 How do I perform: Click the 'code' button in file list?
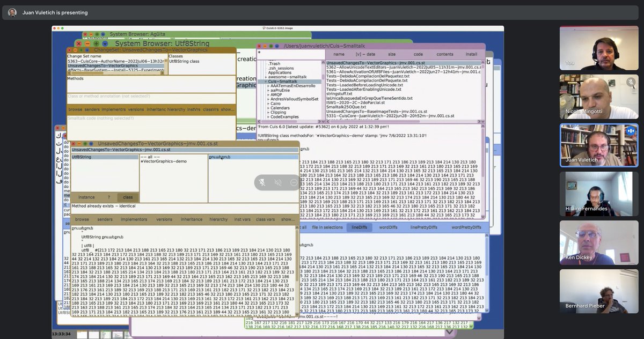418,54
